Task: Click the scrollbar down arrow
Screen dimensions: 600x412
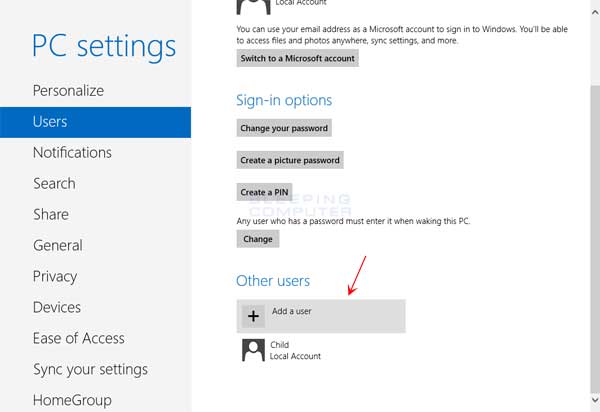Action: tap(595, 400)
